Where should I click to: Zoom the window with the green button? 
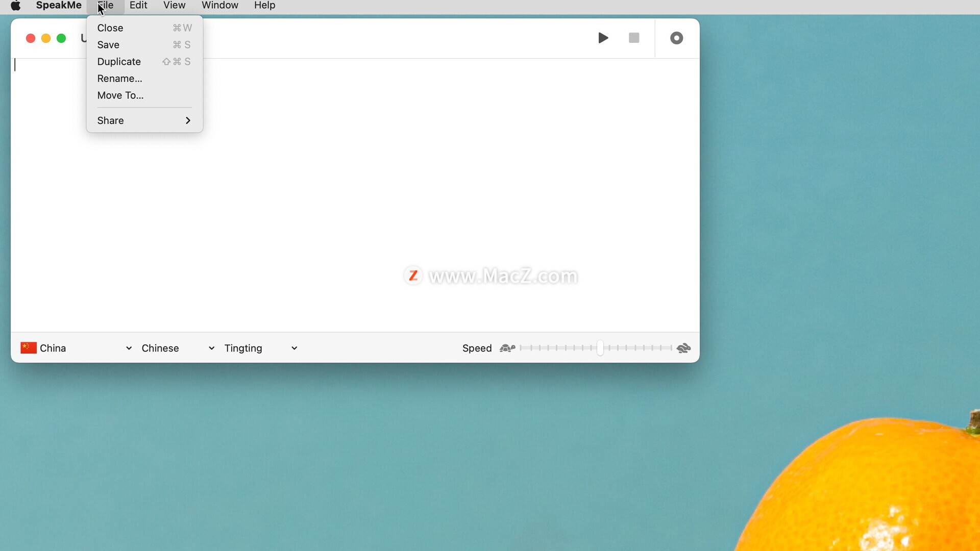[61, 38]
